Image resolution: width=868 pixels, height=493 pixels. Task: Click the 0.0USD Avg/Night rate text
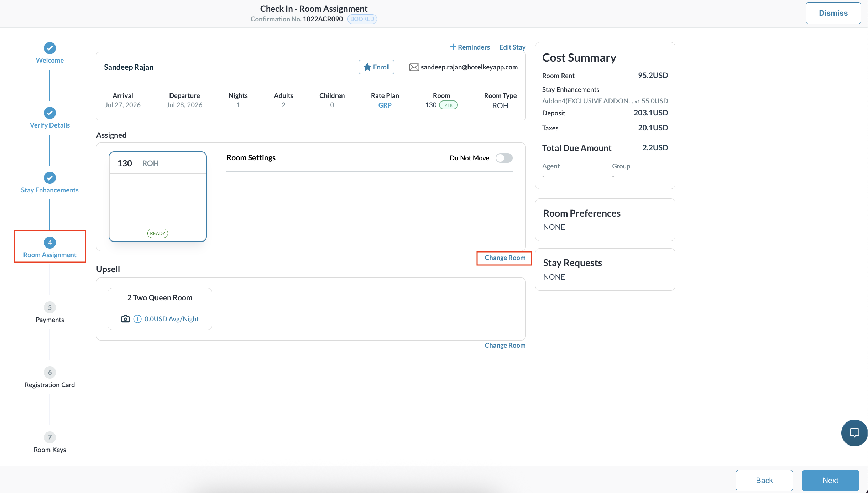click(172, 319)
